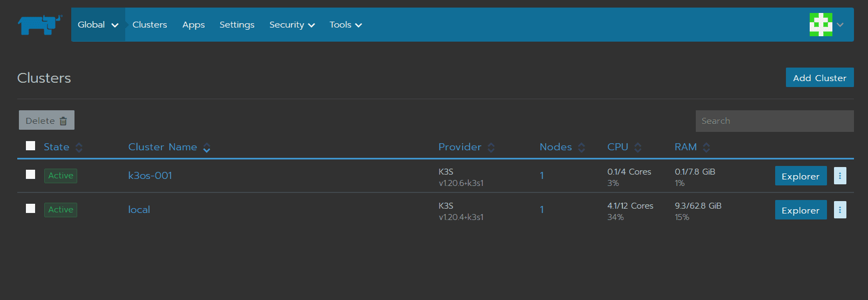Sort clusters using the State sort arrows
Screen dimensions: 868x300
click(79, 148)
